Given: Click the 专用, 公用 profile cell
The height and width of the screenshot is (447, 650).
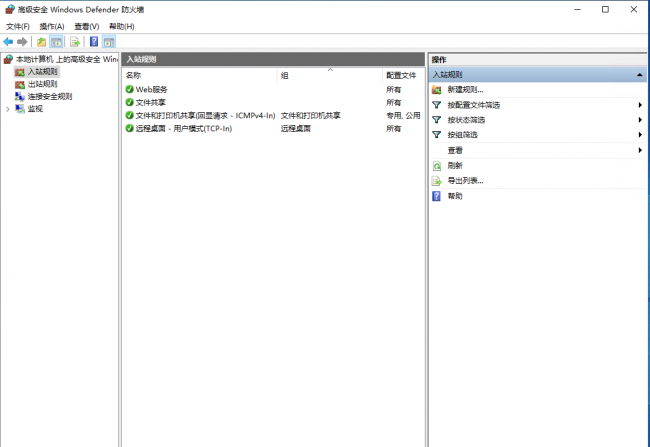Looking at the screenshot, I should click(x=403, y=115).
